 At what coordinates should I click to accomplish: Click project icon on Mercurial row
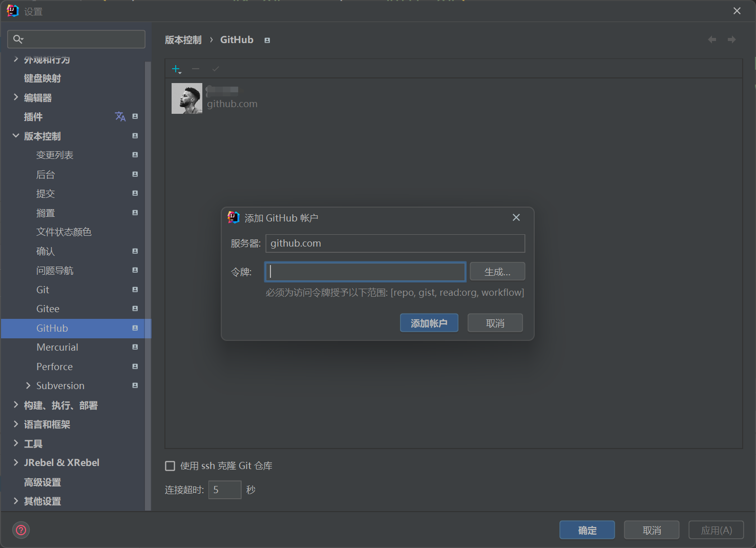pyautogui.click(x=135, y=347)
